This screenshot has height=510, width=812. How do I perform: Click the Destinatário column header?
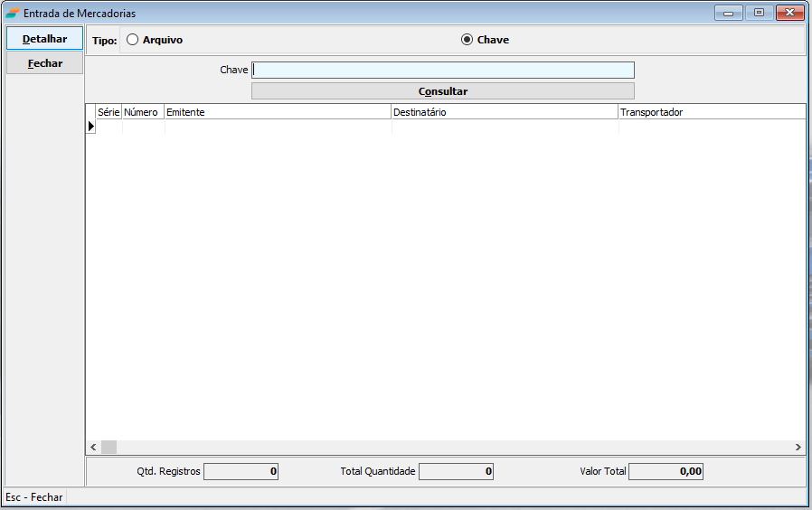pyautogui.click(x=504, y=112)
